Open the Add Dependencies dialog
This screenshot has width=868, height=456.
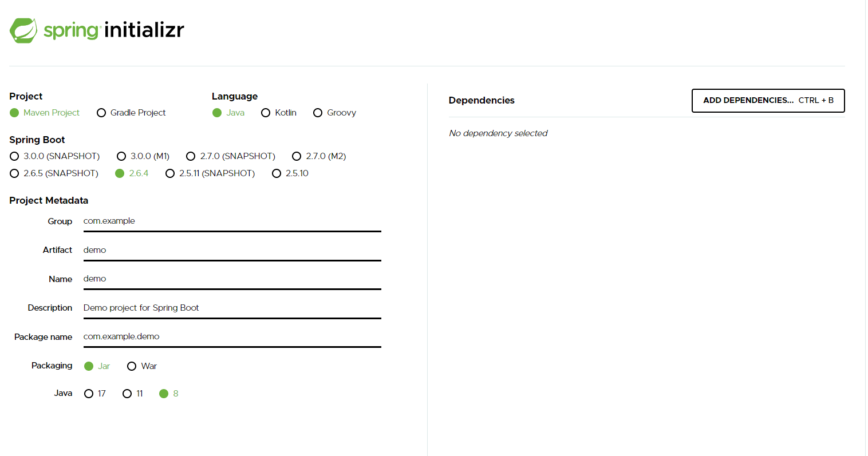coord(768,101)
